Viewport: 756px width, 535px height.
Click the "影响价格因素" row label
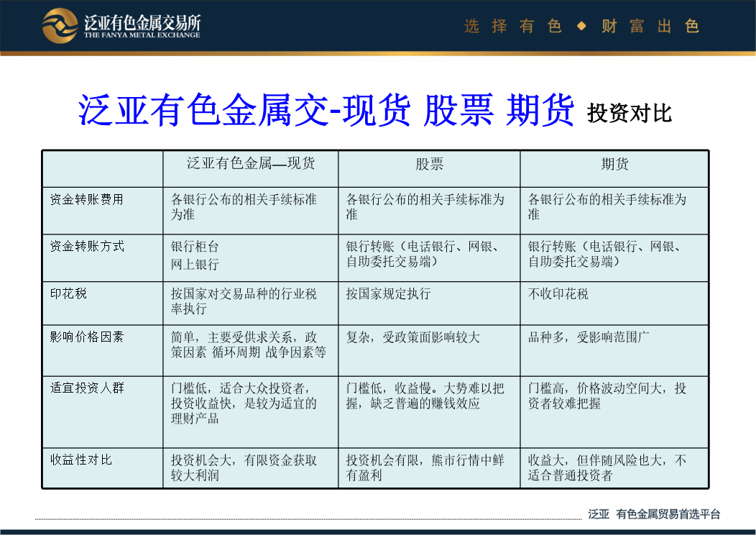click(x=87, y=337)
